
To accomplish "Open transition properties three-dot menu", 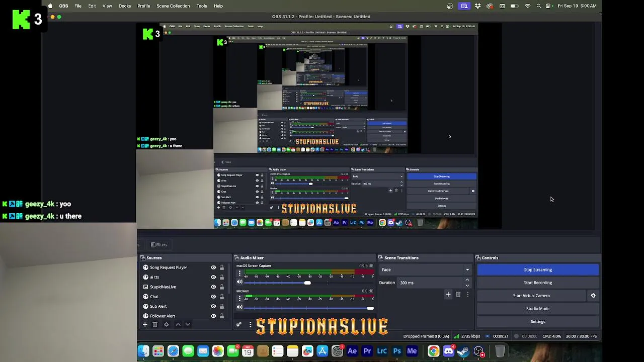I will pyautogui.click(x=467, y=295).
